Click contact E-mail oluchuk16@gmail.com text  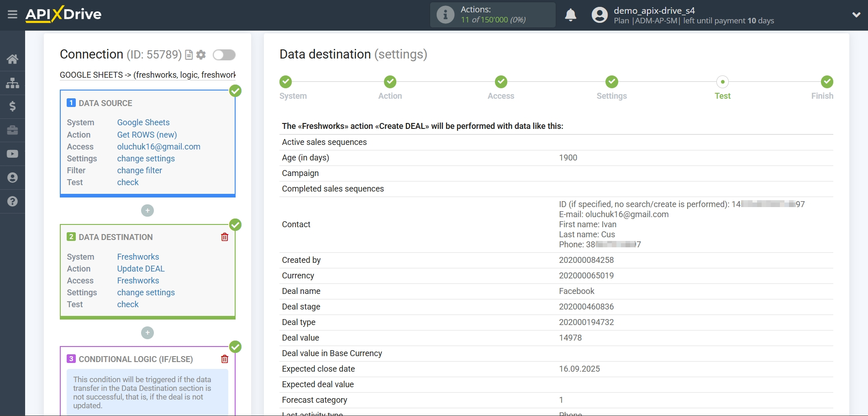coord(614,214)
